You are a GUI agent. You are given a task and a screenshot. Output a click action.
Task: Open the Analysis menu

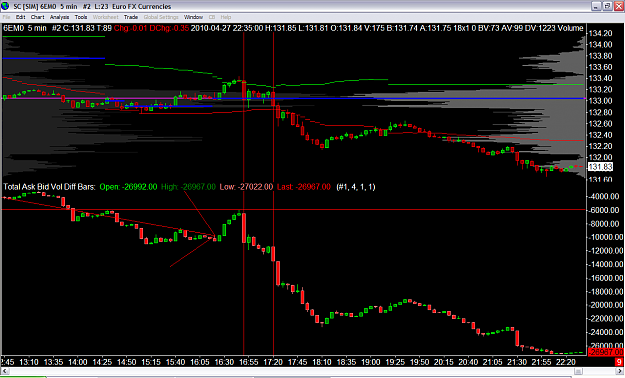coord(59,17)
